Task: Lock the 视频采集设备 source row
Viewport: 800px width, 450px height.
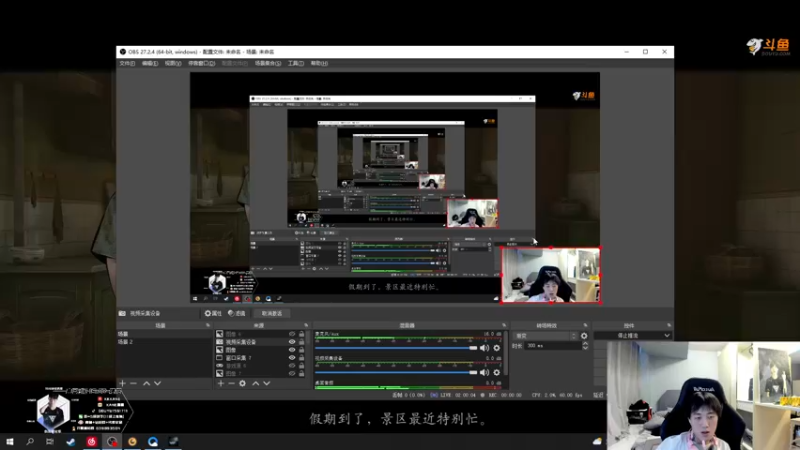Action: coord(302,342)
